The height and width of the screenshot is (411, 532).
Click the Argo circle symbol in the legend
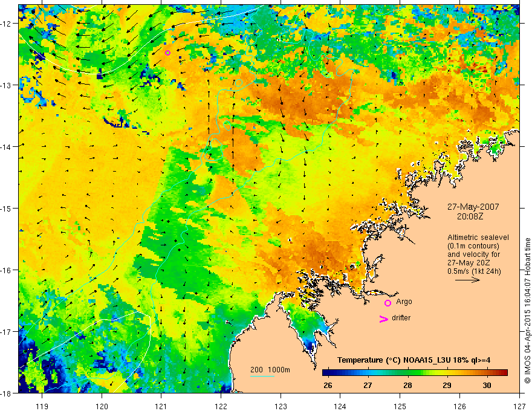point(388,303)
